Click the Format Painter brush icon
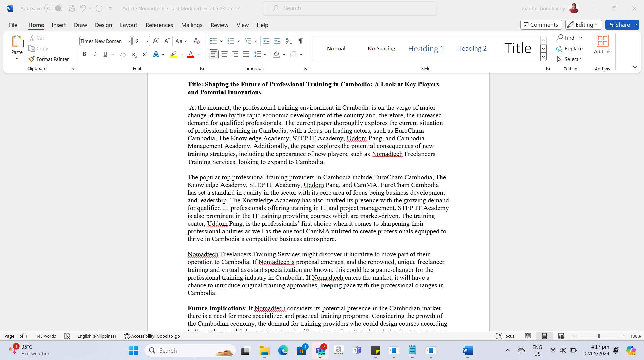Viewport: 644px width, 360px height. (32, 59)
